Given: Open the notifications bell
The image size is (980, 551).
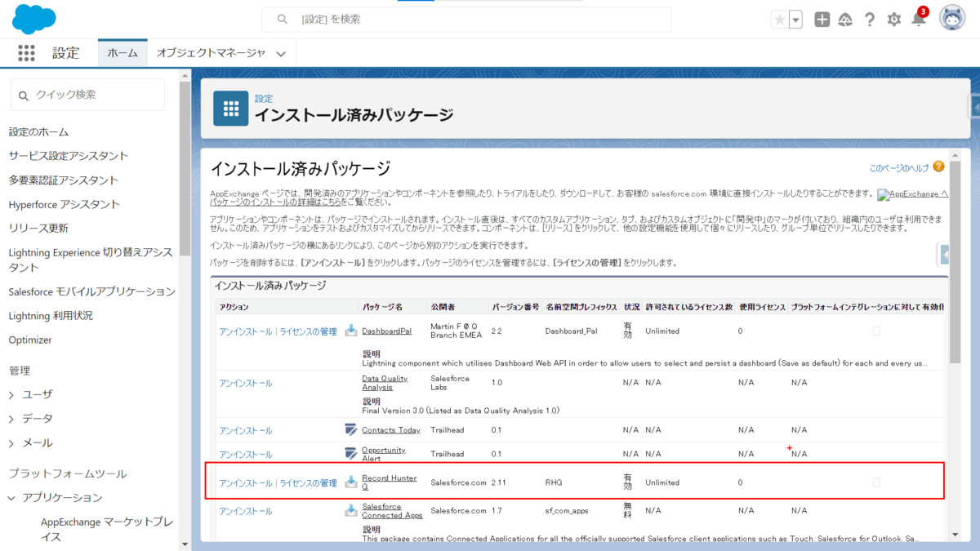Looking at the screenshot, I should point(919,20).
